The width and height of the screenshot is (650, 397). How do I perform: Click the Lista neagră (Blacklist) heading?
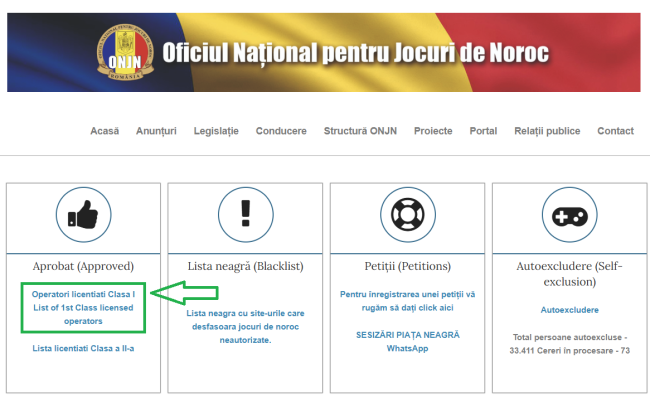point(245,266)
